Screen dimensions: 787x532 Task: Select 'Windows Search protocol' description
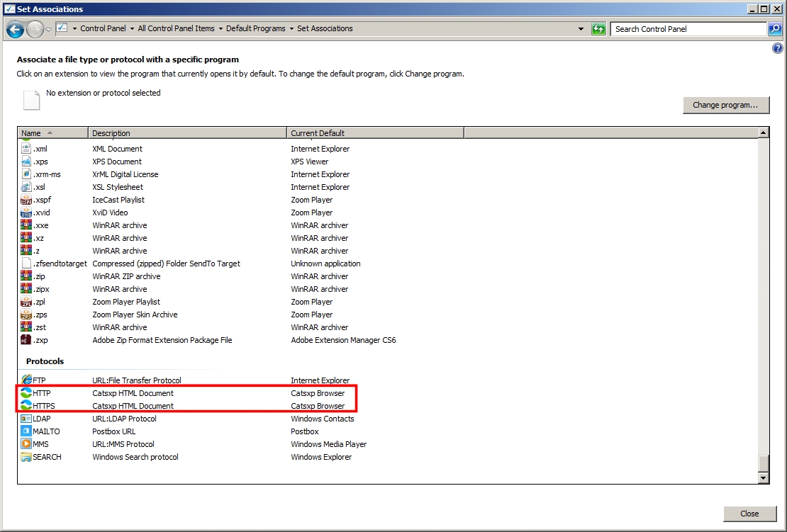coord(135,457)
